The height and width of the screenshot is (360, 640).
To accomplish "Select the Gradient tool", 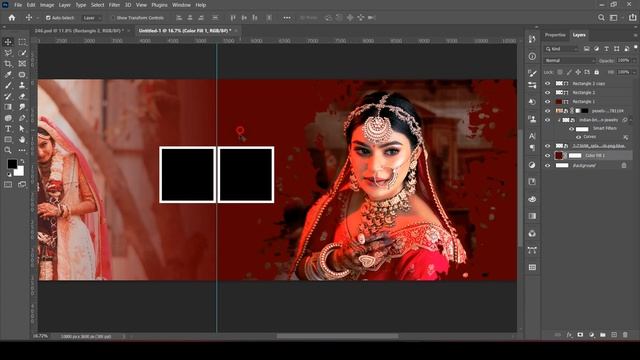I will tap(8, 107).
